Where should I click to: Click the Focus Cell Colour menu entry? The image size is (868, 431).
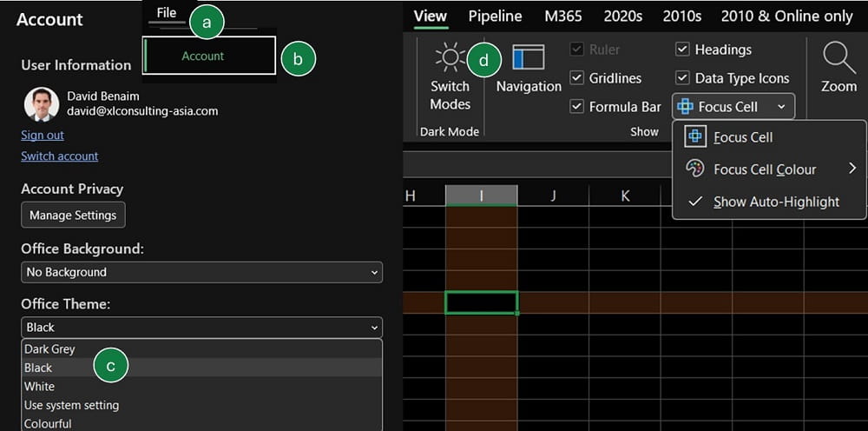(x=769, y=169)
